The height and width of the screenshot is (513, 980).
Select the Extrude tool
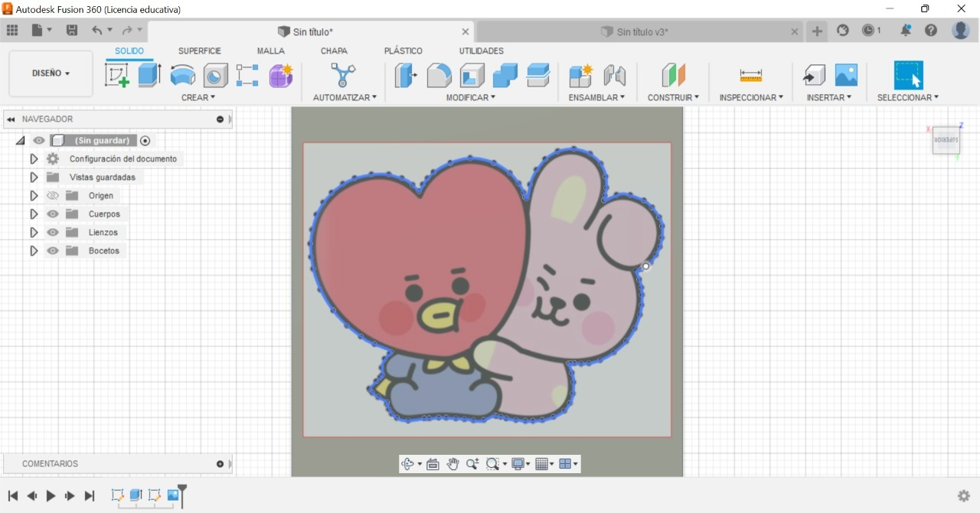[149, 75]
